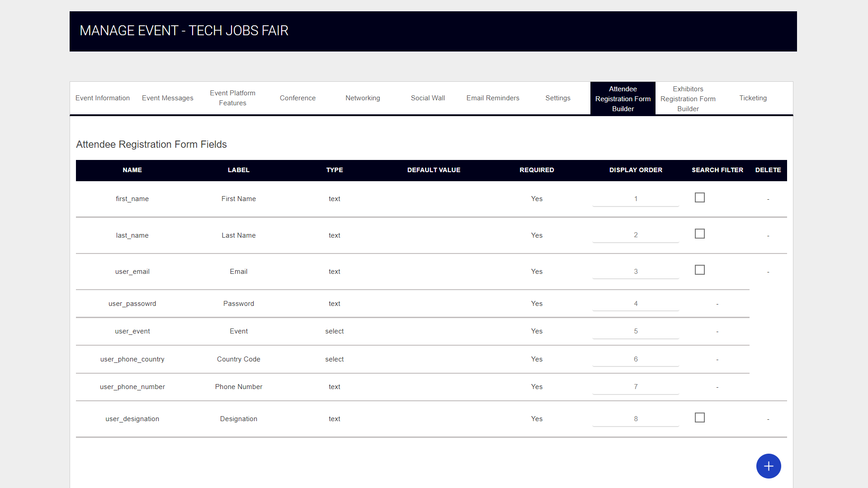Screen dimensions: 868x488
Task: Select the Networking tab
Action: 363,98
